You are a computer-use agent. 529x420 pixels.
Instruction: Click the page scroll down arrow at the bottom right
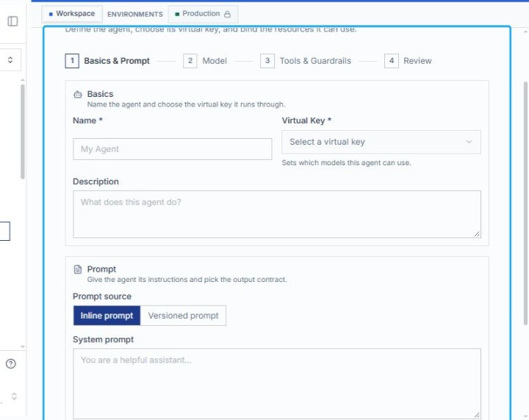[525, 417]
